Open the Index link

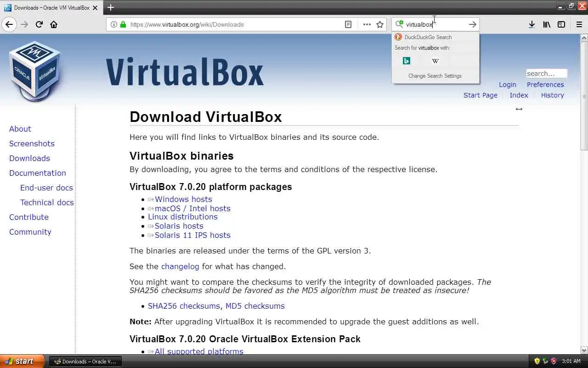[x=519, y=95]
